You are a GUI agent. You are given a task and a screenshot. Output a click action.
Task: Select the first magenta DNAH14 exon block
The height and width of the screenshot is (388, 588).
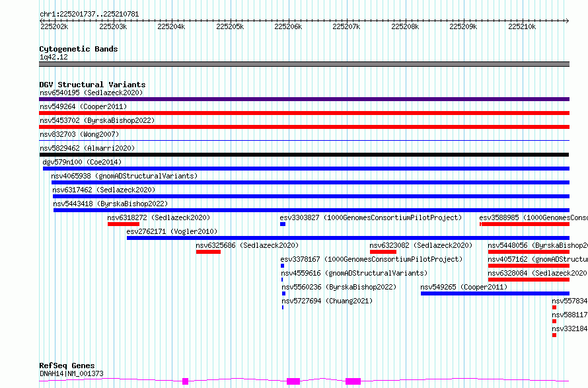click(185, 381)
